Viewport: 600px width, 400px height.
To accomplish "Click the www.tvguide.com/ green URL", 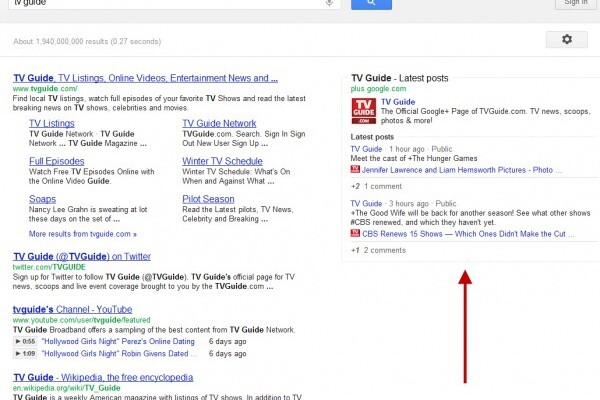I will click(x=45, y=89).
